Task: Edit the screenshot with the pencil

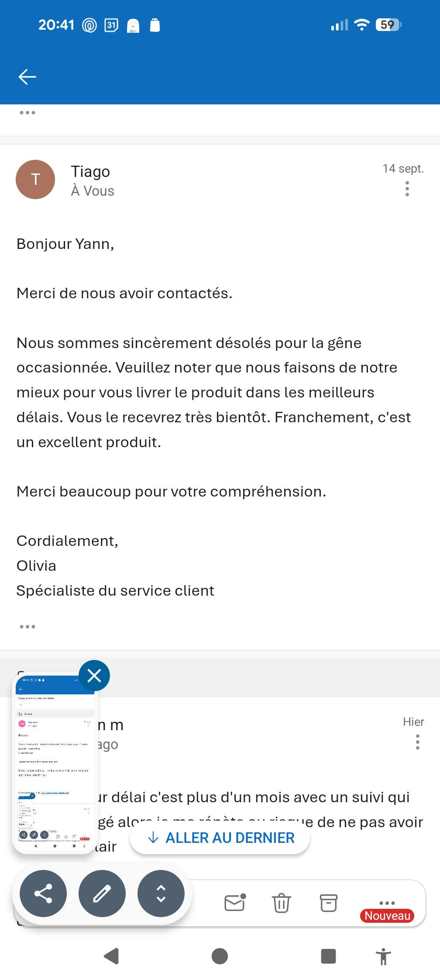Action: 102,894
